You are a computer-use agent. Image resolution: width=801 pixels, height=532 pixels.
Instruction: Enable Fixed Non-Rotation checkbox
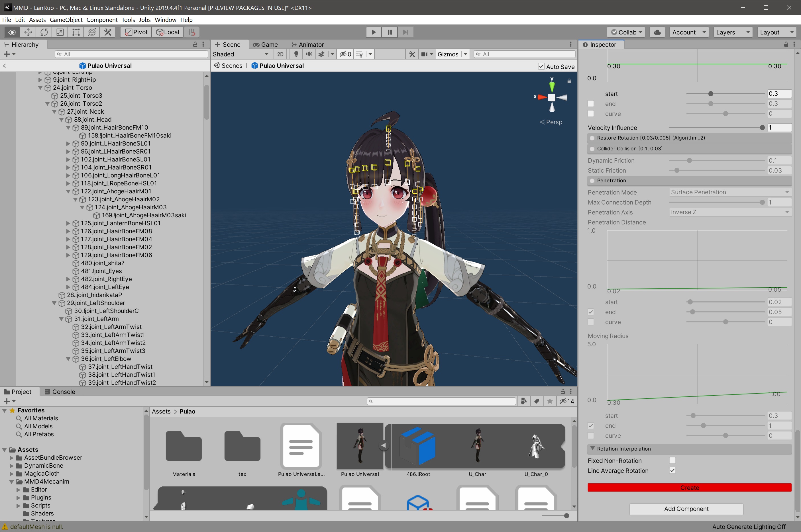pos(672,461)
